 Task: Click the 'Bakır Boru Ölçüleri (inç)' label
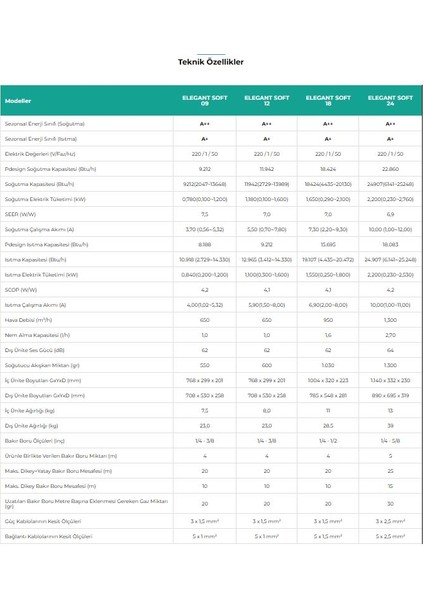[x=34, y=441]
